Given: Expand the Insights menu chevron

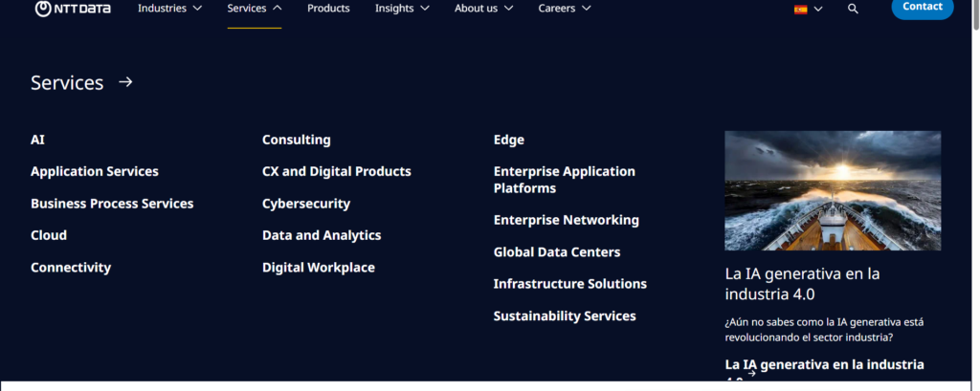Looking at the screenshot, I should pos(424,9).
